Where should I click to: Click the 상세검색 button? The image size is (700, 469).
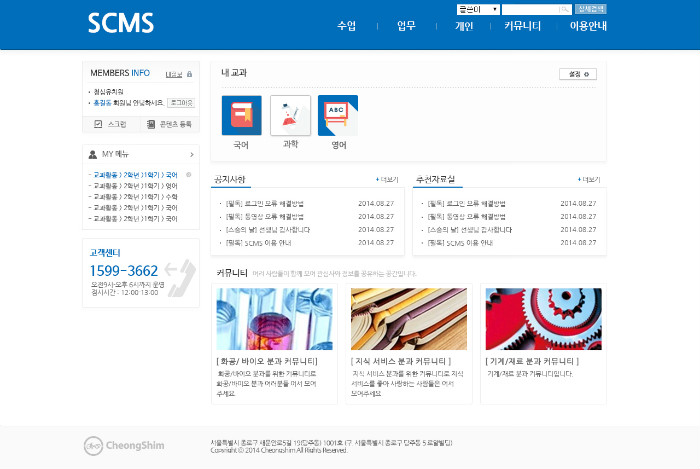click(x=591, y=9)
